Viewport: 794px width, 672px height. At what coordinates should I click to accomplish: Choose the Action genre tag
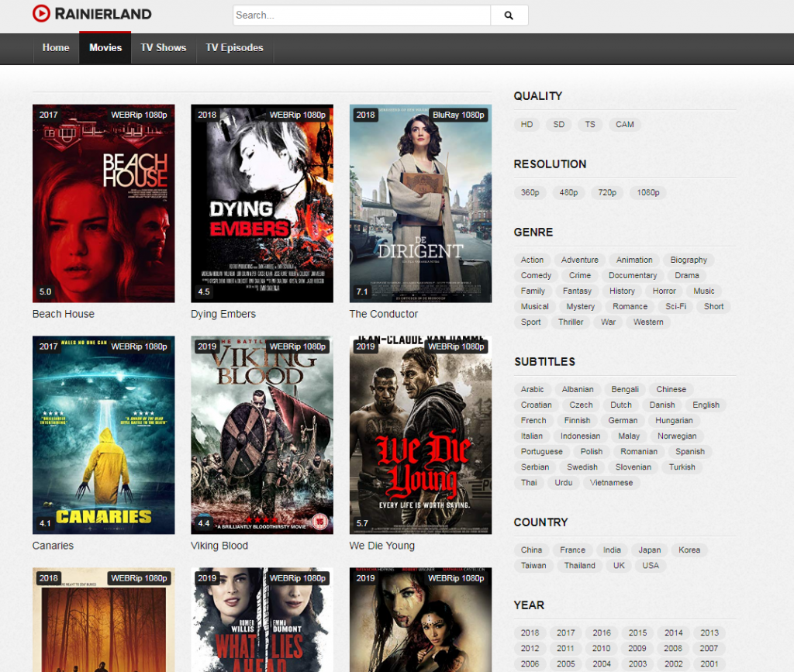point(532,260)
